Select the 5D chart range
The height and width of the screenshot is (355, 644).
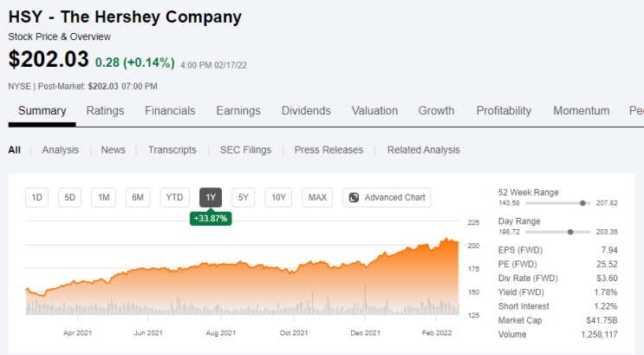point(70,197)
